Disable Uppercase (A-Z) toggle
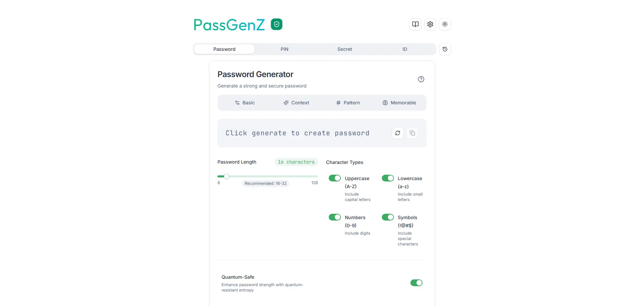This screenshot has height=306, width=644. pos(335,178)
